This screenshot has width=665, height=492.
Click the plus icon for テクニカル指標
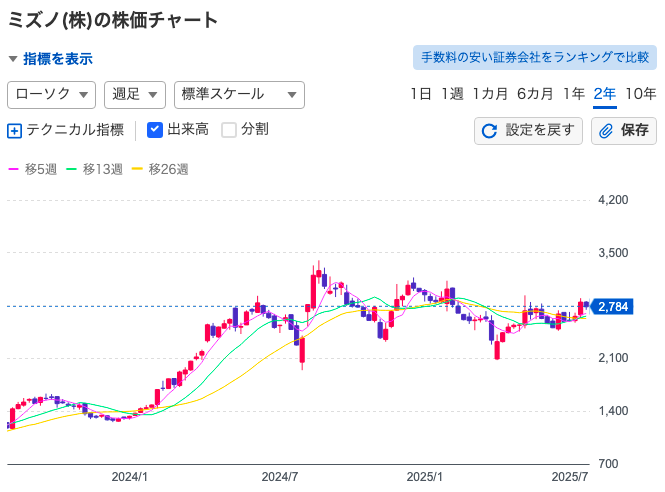coord(14,131)
